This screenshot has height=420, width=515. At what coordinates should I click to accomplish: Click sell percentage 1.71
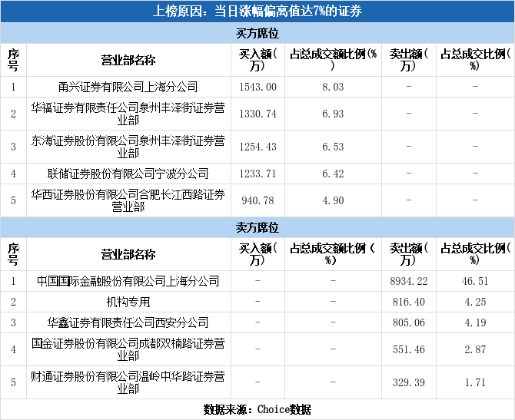[475, 382]
